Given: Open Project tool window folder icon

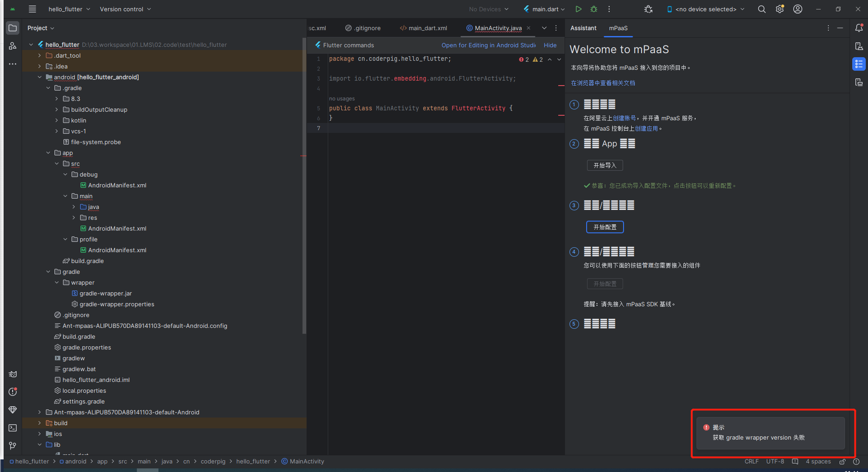Looking at the screenshot, I should (13, 28).
